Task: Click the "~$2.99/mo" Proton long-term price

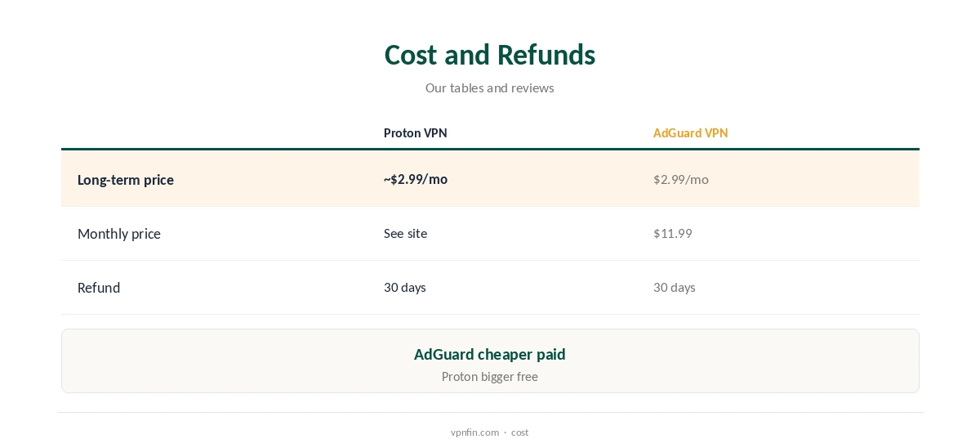Action: [416, 179]
